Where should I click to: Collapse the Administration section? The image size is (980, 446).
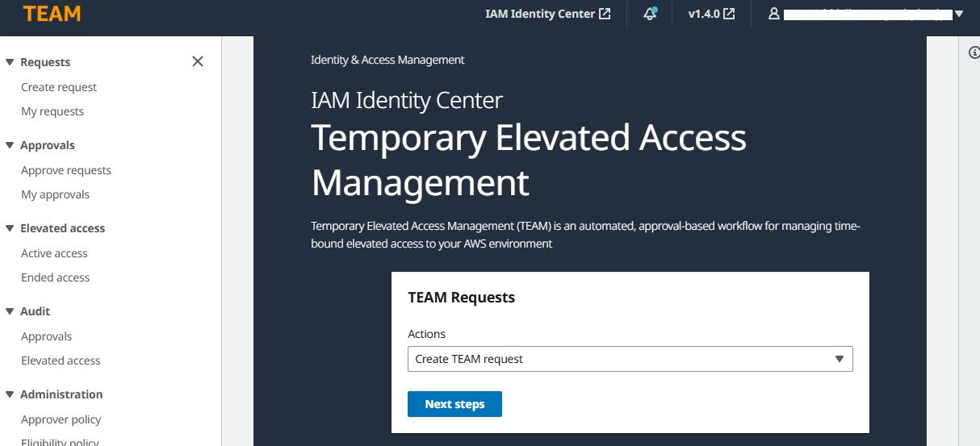10,394
